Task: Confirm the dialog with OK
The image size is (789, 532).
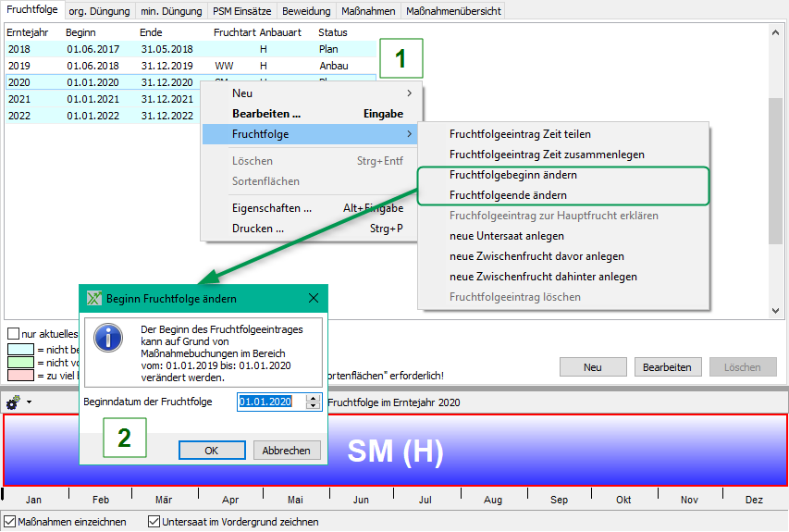Action: [211, 450]
